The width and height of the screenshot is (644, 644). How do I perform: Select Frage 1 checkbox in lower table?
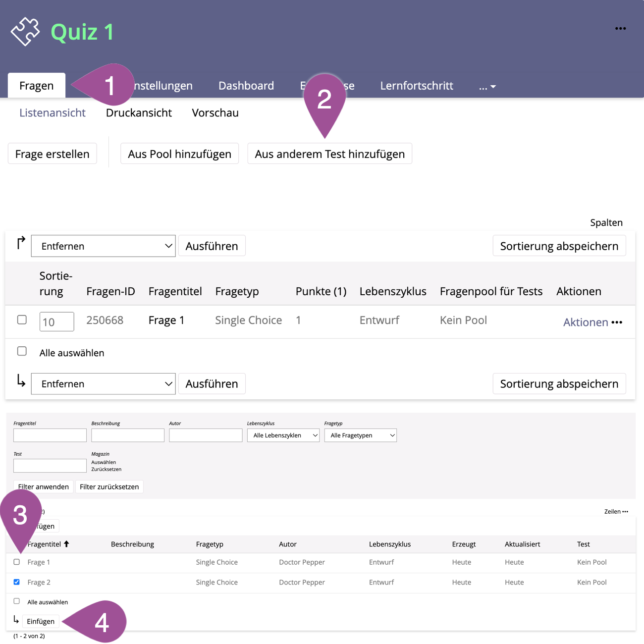17,562
